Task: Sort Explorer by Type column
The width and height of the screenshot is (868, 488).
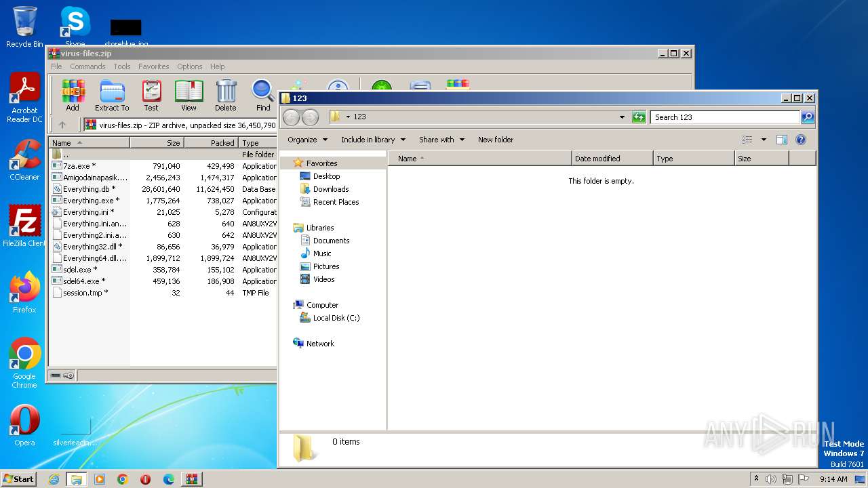Action: (x=694, y=159)
